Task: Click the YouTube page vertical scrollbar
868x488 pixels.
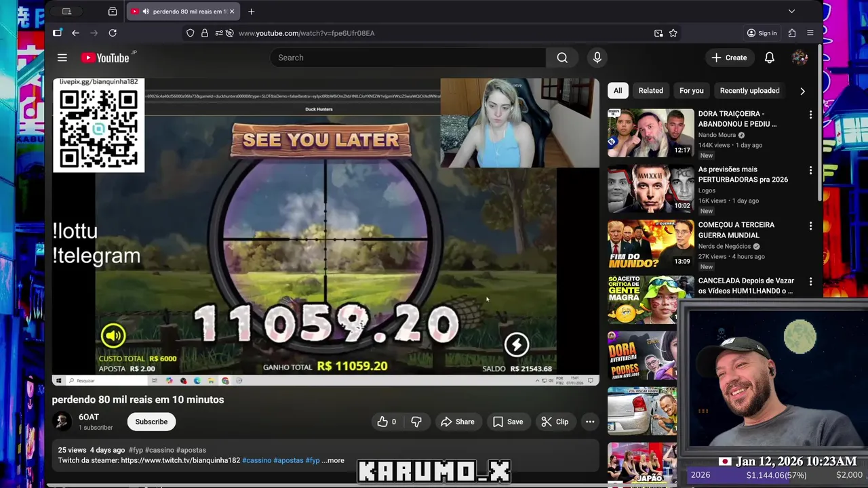Action: point(820,122)
